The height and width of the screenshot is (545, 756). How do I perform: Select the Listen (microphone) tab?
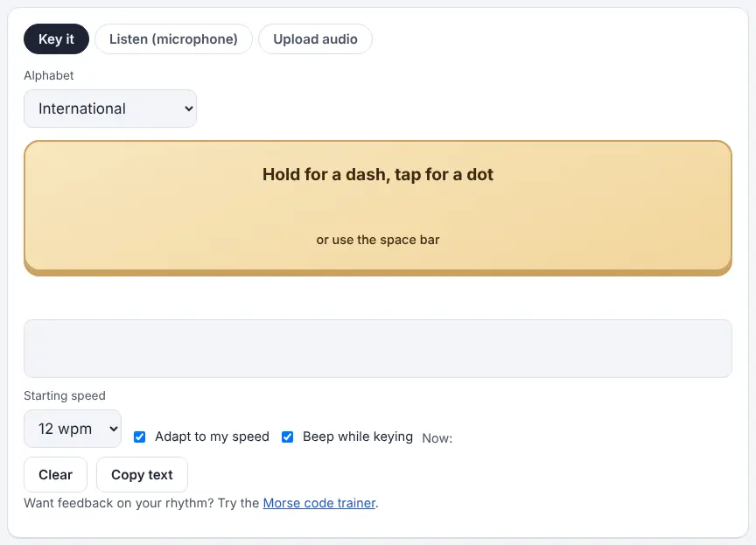click(173, 39)
